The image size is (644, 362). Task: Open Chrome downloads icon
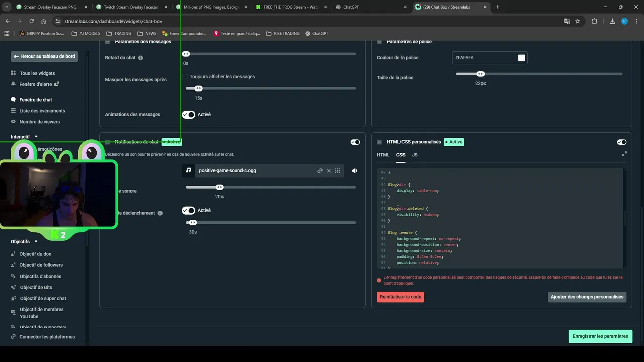[612, 21]
